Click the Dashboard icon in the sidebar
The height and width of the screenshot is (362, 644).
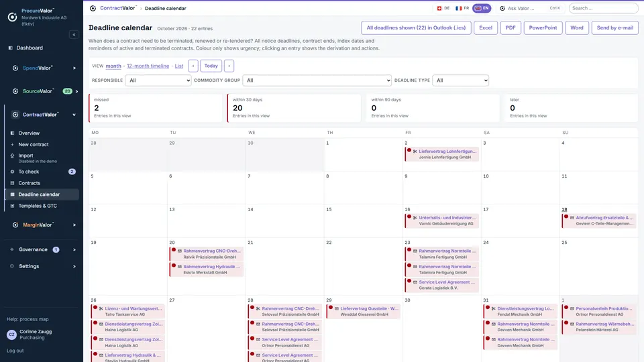(11, 48)
